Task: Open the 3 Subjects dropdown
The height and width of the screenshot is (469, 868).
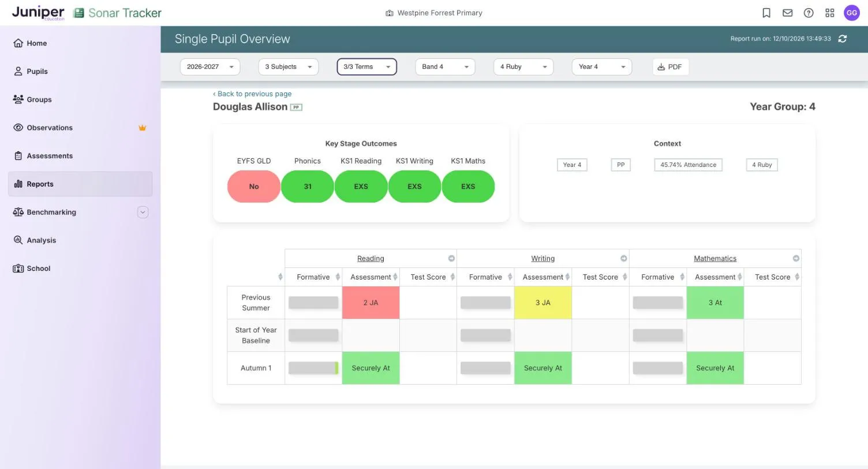Action: (x=289, y=67)
